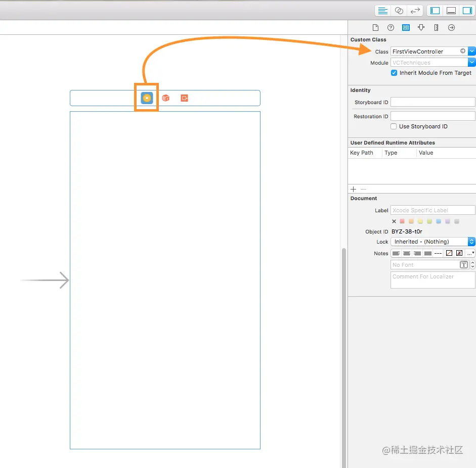Select the First Responder cube icon
The height and width of the screenshot is (468, 476).
(x=165, y=98)
